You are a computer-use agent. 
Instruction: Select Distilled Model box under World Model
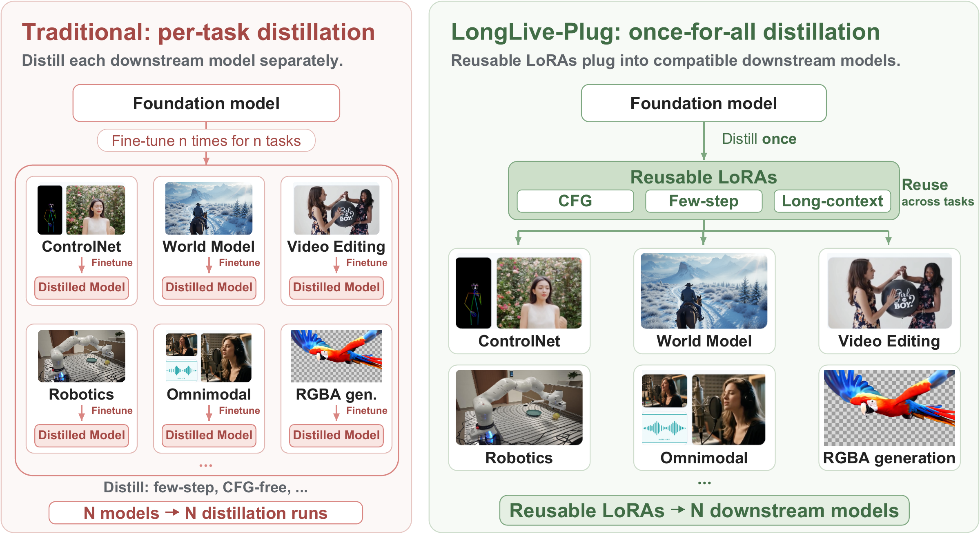coord(209,288)
